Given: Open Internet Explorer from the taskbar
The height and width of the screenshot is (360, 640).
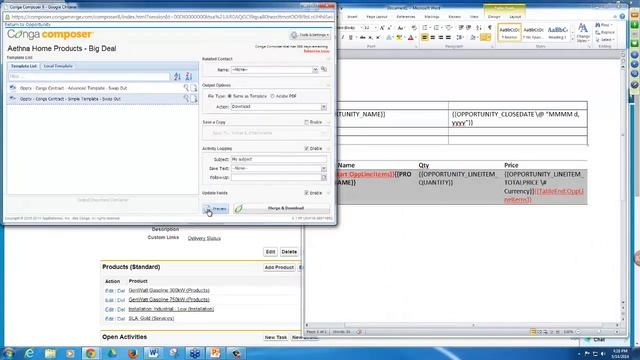Looking at the screenshot, I should point(29,353).
